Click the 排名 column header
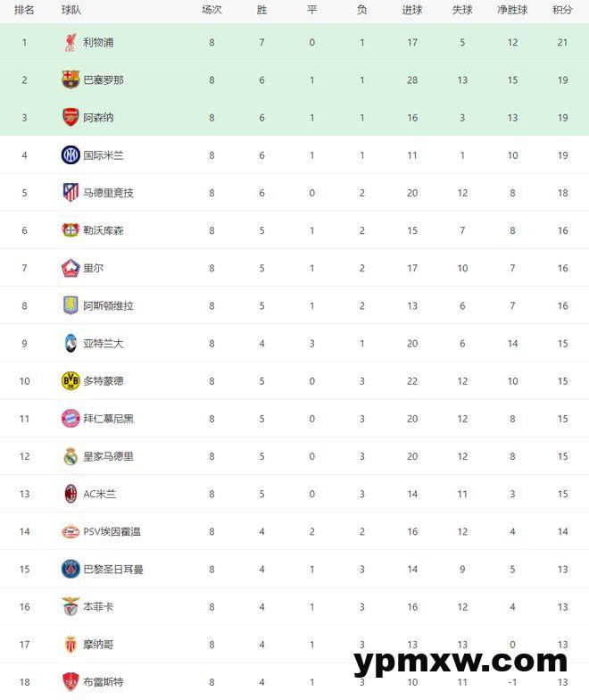This screenshot has height=700, width=589. point(25,10)
